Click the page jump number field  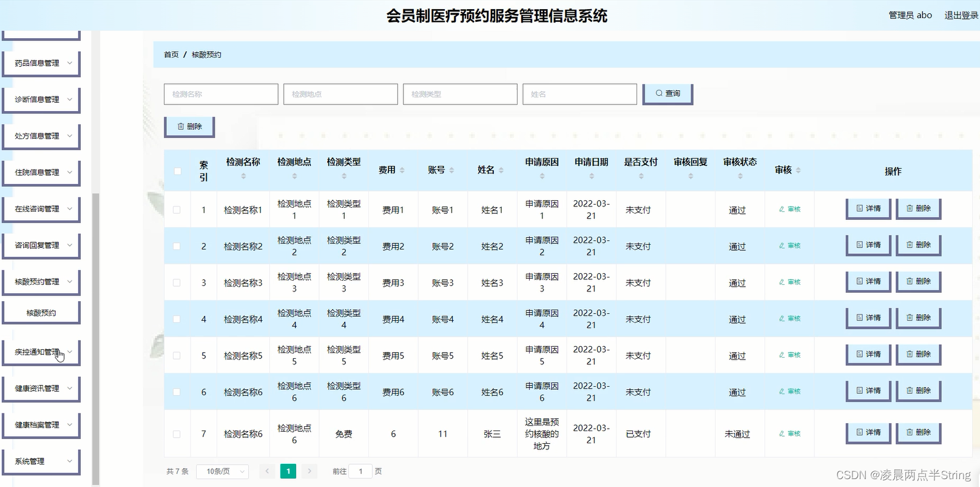click(x=360, y=471)
